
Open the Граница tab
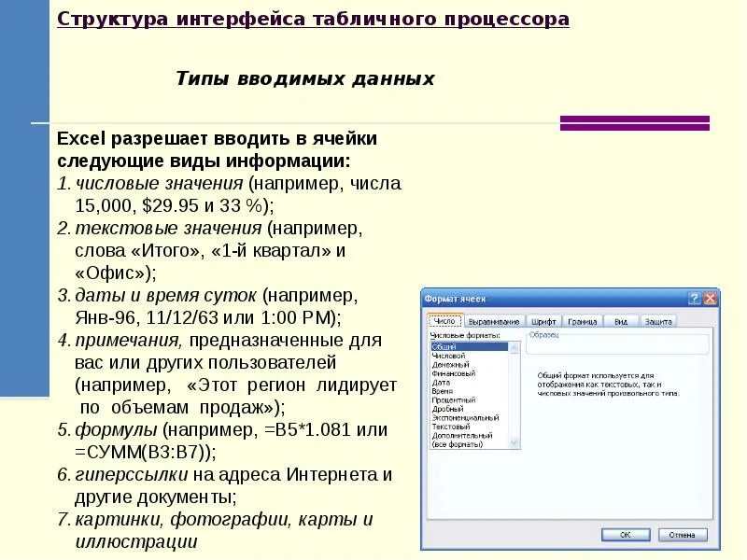pyautogui.click(x=582, y=321)
